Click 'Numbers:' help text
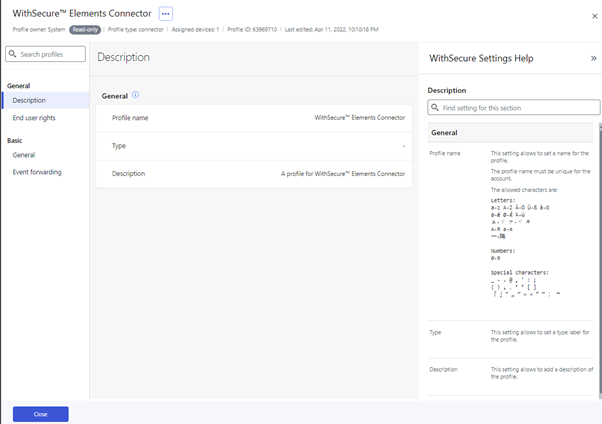The height and width of the screenshot is (424, 602). coord(503,251)
